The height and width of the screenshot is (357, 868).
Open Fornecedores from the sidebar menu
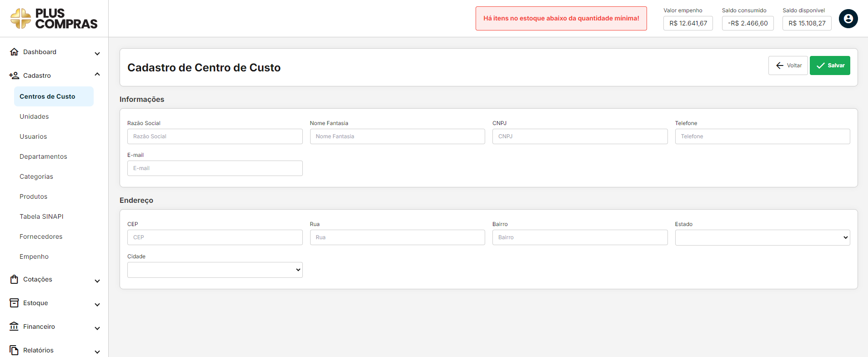41,236
